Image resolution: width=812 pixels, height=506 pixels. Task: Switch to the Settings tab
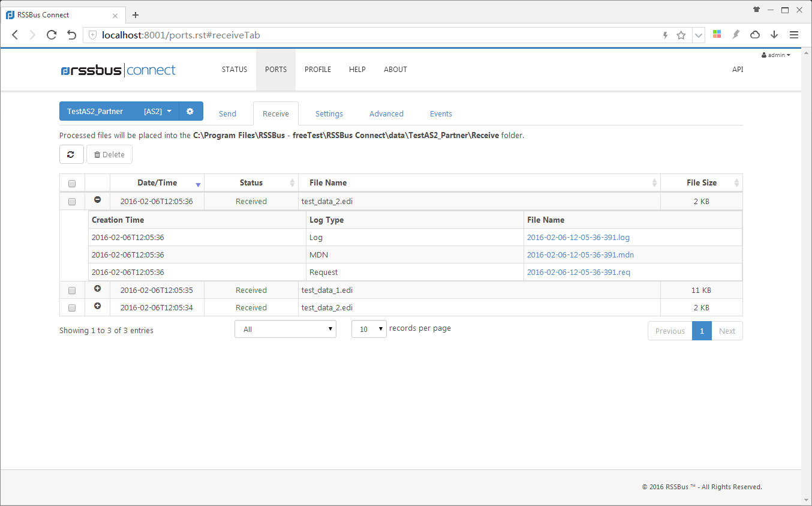(329, 113)
